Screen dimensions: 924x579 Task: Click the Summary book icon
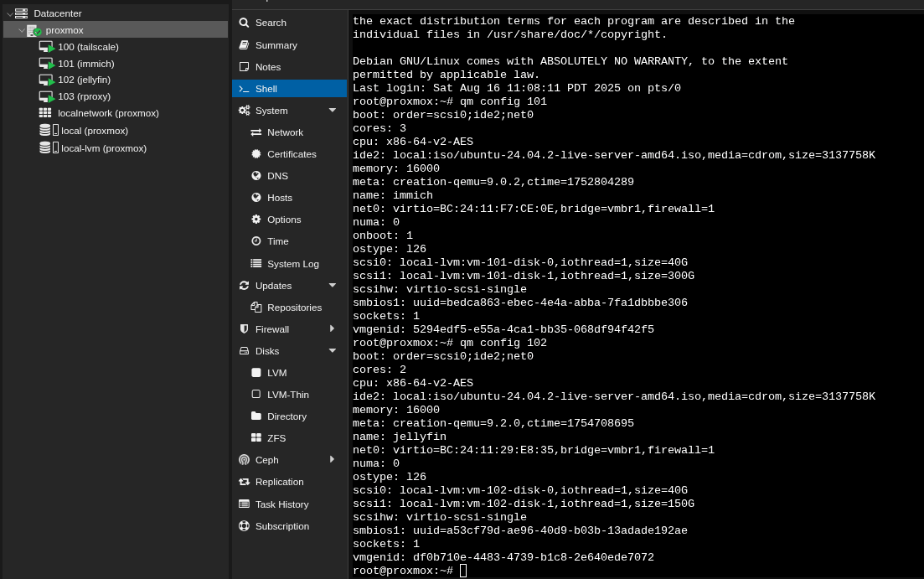coord(244,45)
